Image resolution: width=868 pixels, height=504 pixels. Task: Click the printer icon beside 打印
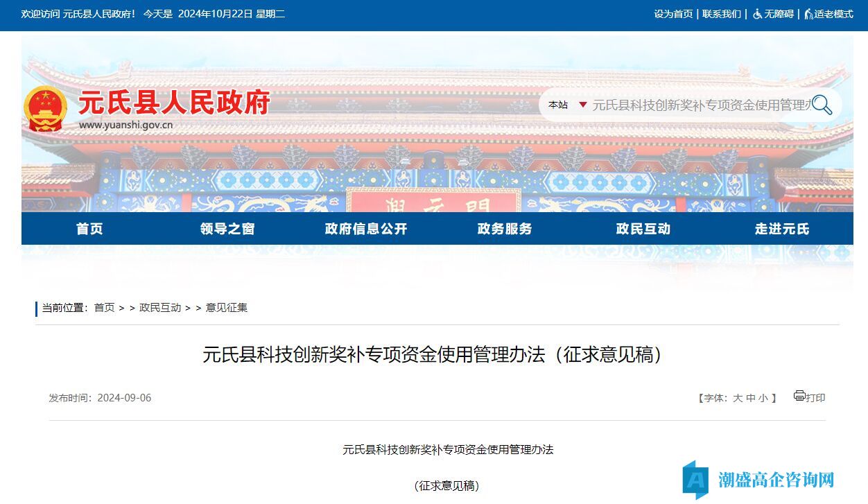pyautogui.click(x=799, y=396)
